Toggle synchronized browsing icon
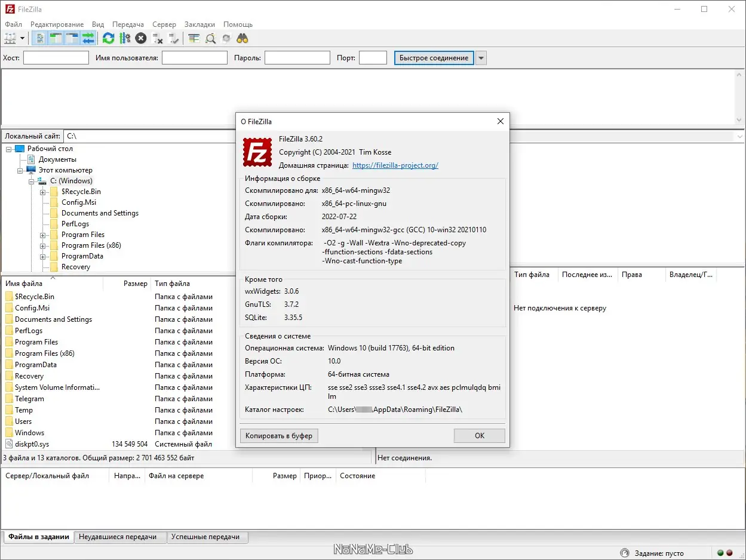The image size is (746, 560). tap(226, 38)
